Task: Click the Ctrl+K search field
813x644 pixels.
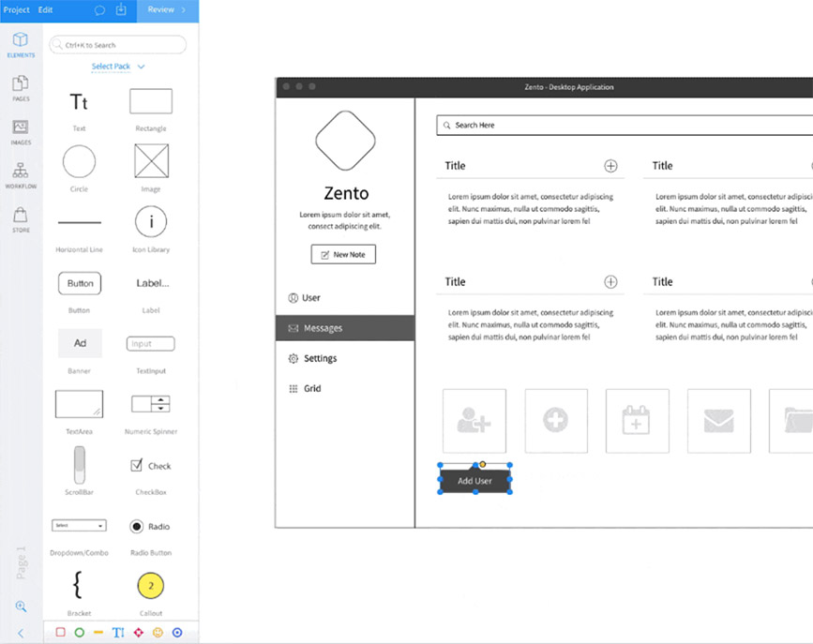Action: (117, 44)
